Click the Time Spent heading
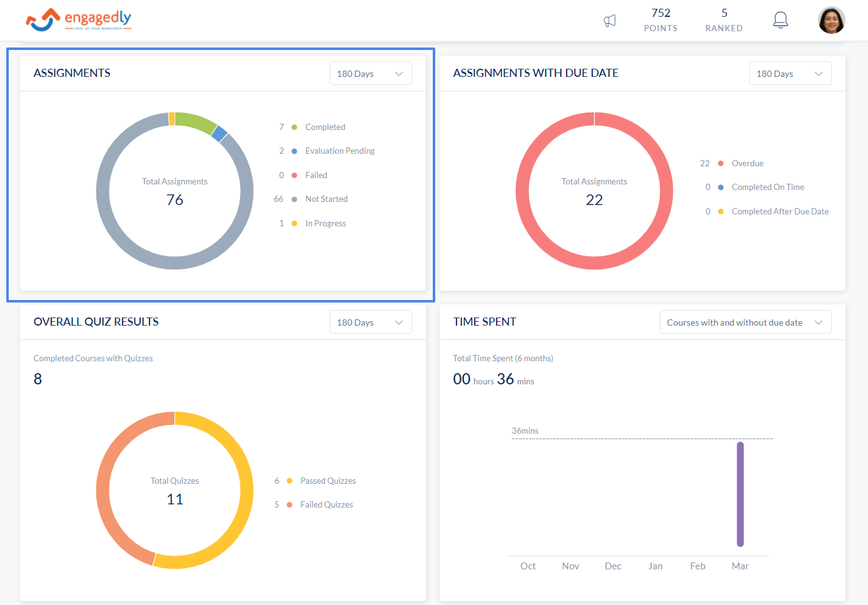The image size is (868, 605). [x=485, y=322]
